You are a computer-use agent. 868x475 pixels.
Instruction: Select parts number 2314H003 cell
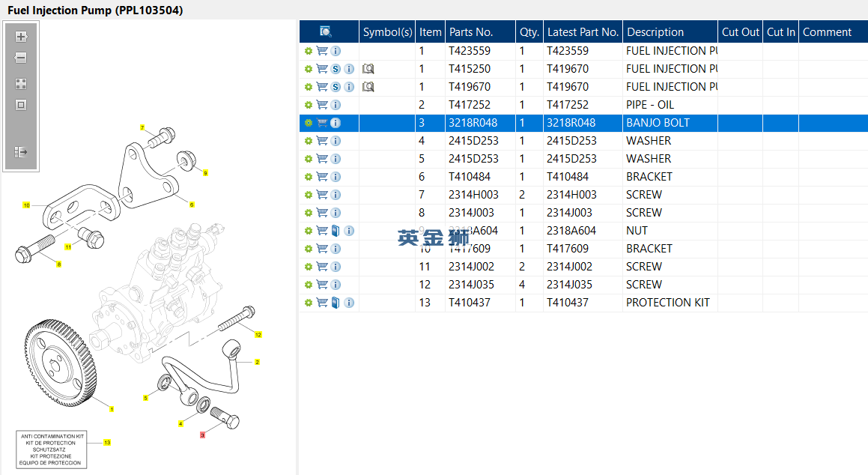click(480, 195)
